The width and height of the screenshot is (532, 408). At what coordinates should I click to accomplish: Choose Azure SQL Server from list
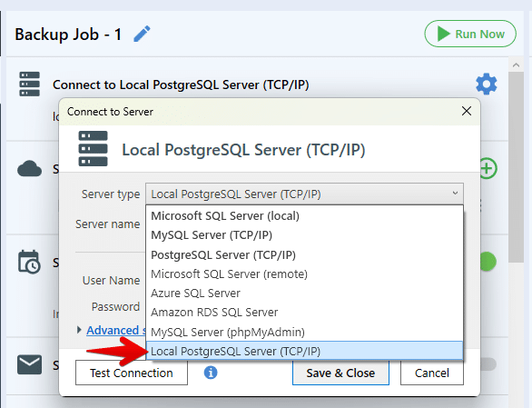[304, 293]
